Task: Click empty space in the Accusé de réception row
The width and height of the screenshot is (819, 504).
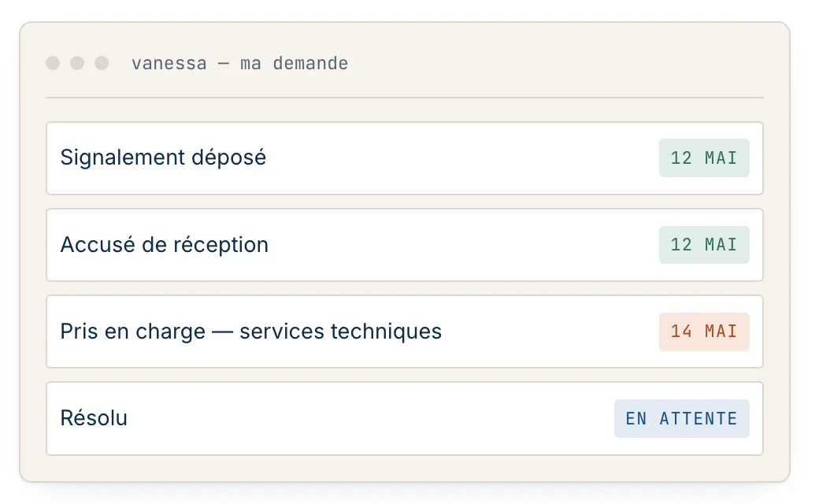Action: click(464, 245)
